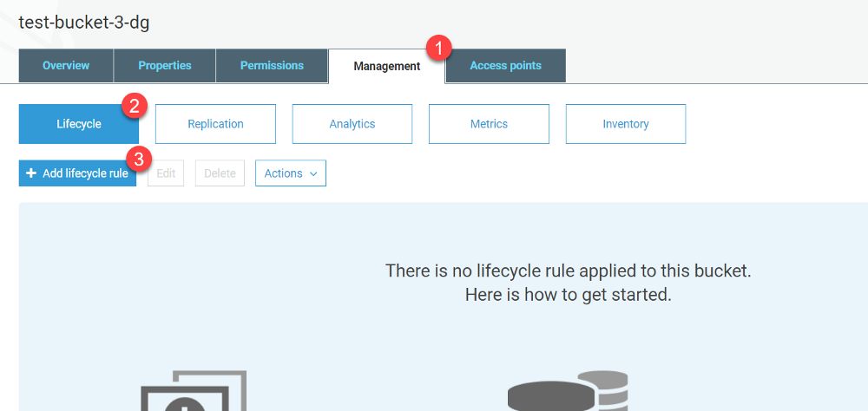Go to the Access points tab
This screenshot has width=868, height=411.
[505, 66]
